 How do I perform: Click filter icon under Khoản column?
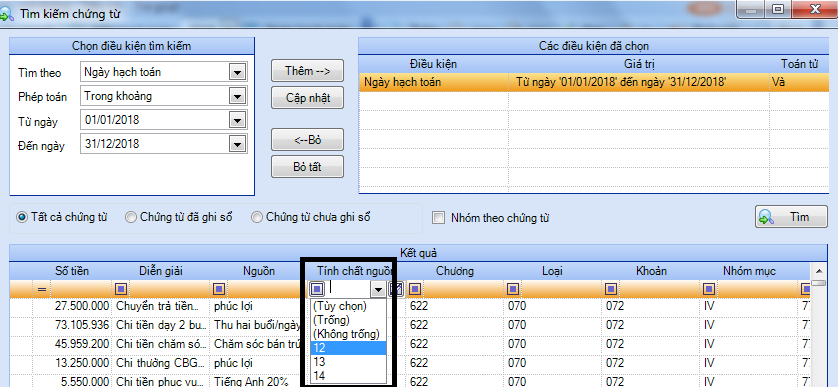coord(610,290)
